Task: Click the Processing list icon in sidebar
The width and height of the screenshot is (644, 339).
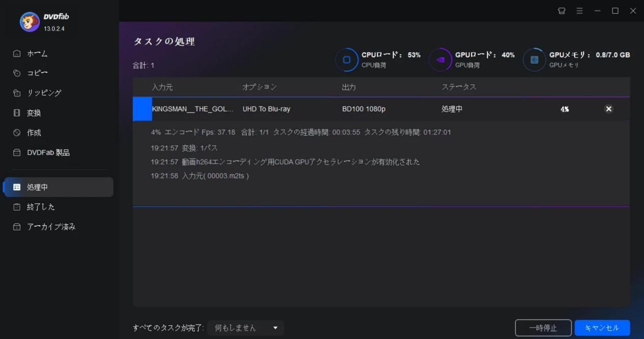Action: coord(17,187)
